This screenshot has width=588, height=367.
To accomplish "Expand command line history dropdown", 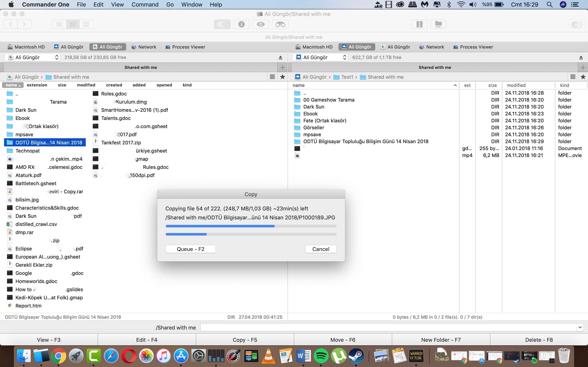I will pyautogui.click(x=580, y=327).
